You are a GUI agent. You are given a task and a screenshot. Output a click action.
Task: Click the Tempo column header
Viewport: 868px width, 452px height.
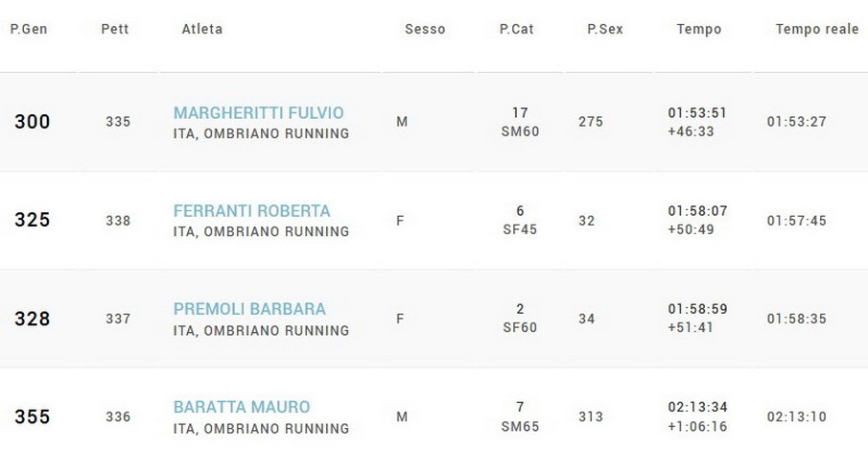[x=699, y=30]
